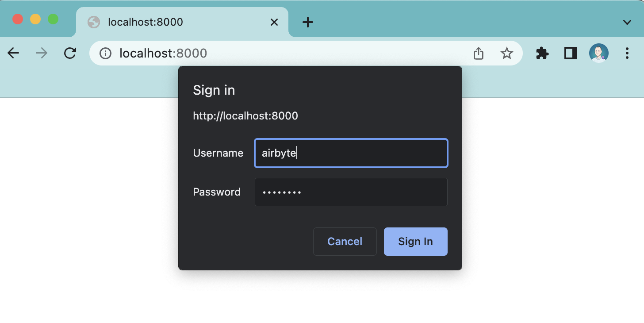This screenshot has width=644, height=323.
Task: Click the Sign In button
Action: pyautogui.click(x=415, y=242)
